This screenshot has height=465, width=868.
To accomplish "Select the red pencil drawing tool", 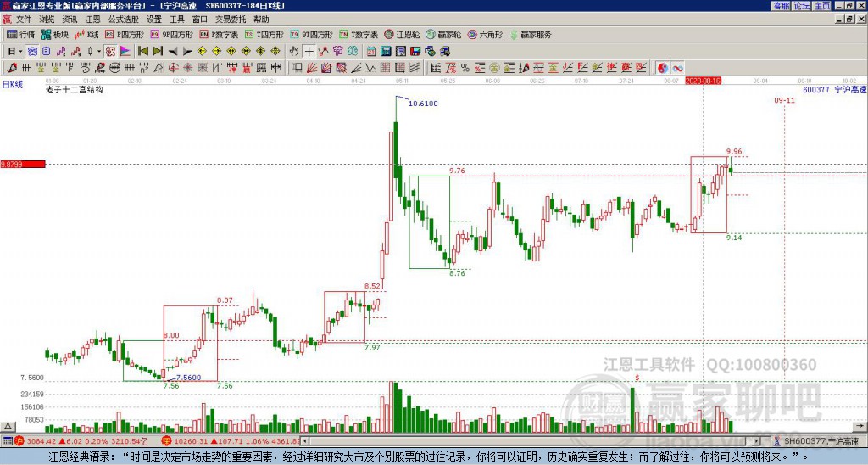I will [x=12, y=68].
